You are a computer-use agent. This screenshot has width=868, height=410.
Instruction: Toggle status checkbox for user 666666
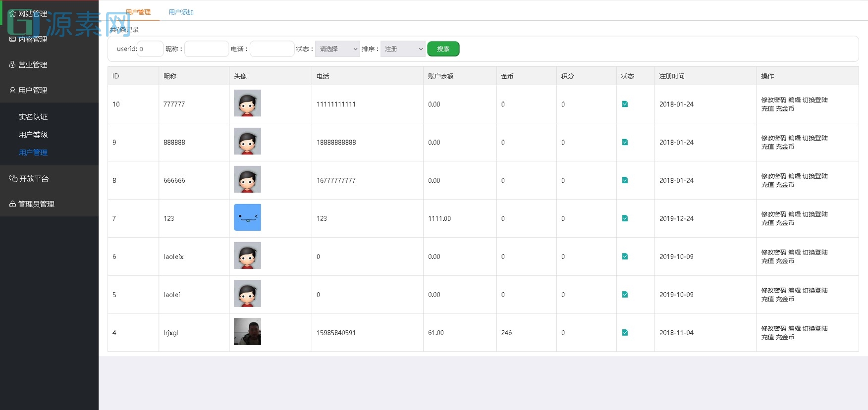click(x=625, y=180)
